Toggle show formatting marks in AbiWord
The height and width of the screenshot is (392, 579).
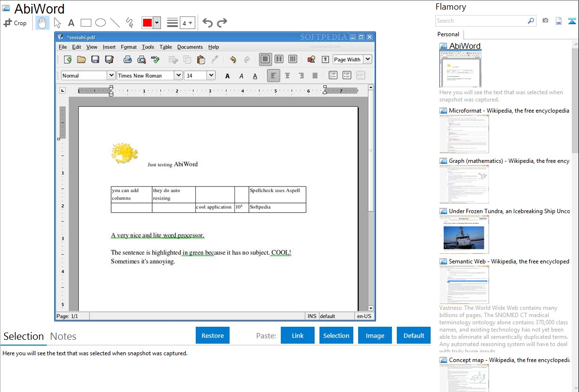coord(325,59)
